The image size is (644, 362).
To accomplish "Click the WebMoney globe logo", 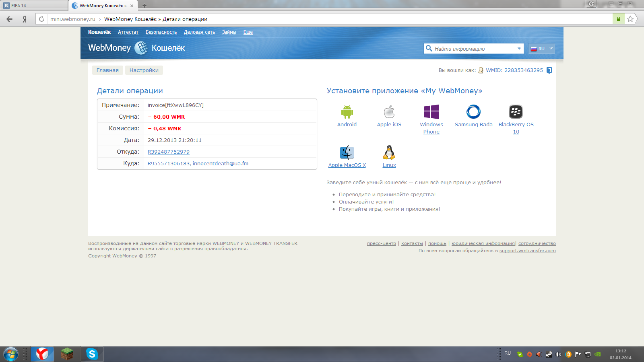I will [x=141, y=48].
